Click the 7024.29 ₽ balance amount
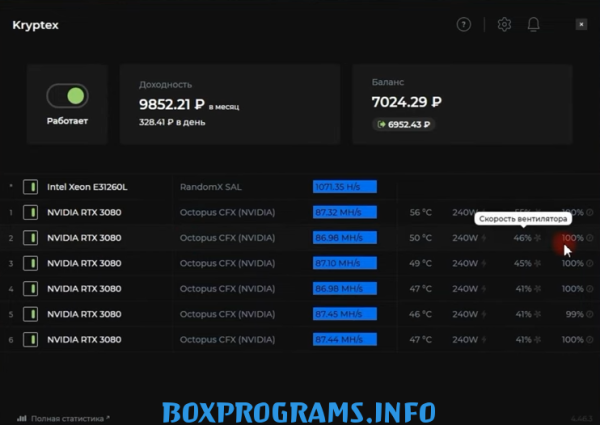This screenshot has height=425, width=600. pyautogui.click(x=406, y=102)
